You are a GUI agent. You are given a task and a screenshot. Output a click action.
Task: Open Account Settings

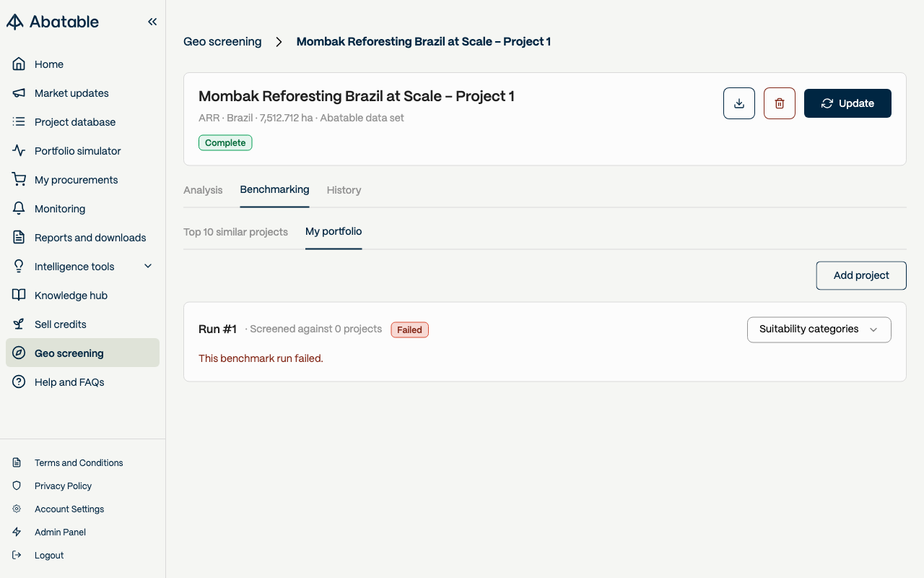[69, 509]
